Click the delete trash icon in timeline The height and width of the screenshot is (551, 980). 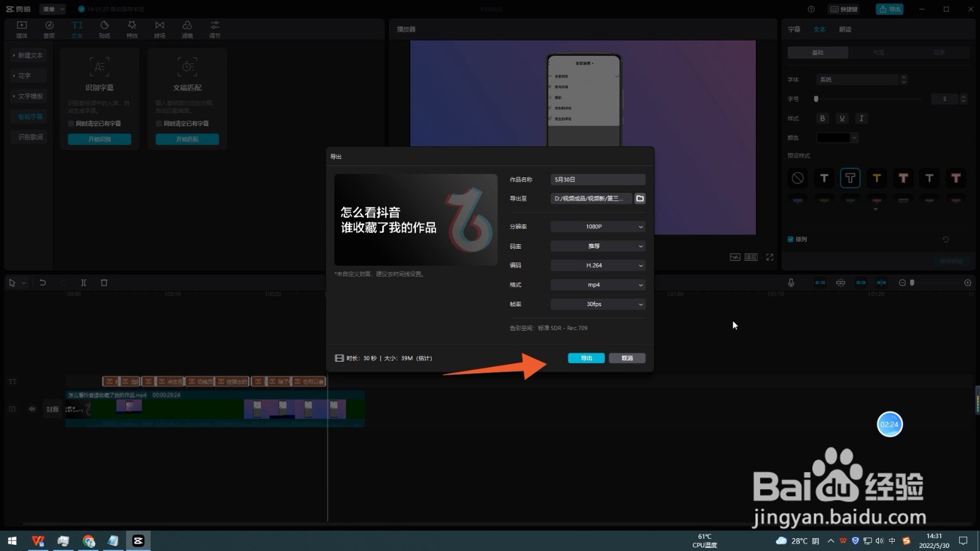104,283
